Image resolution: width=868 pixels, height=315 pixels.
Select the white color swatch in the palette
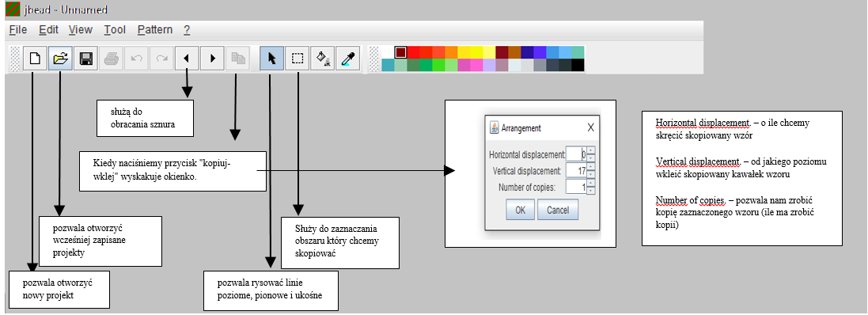pyautogui.click(x=388, y=52)
